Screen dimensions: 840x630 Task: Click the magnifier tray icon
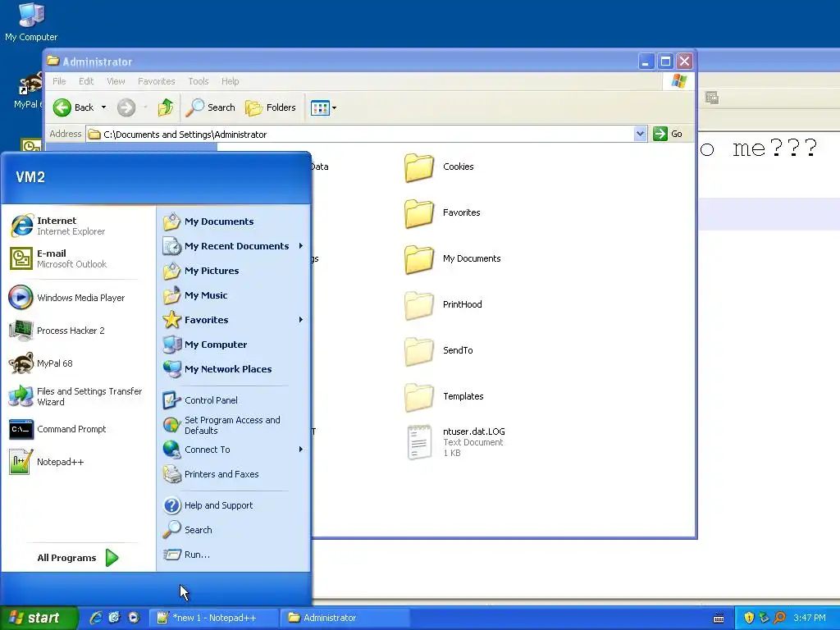[x=779, y=618]
